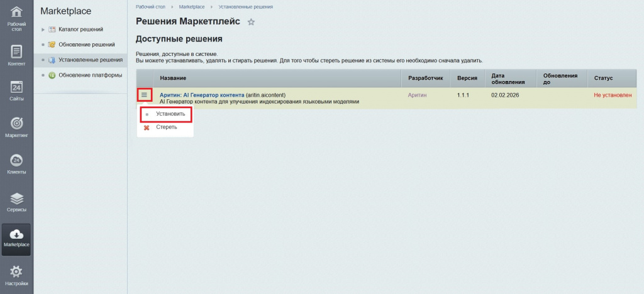
Task: Select Обновление платформы in the menu tree
Action: pyautogui.click(x=90, y=75)
